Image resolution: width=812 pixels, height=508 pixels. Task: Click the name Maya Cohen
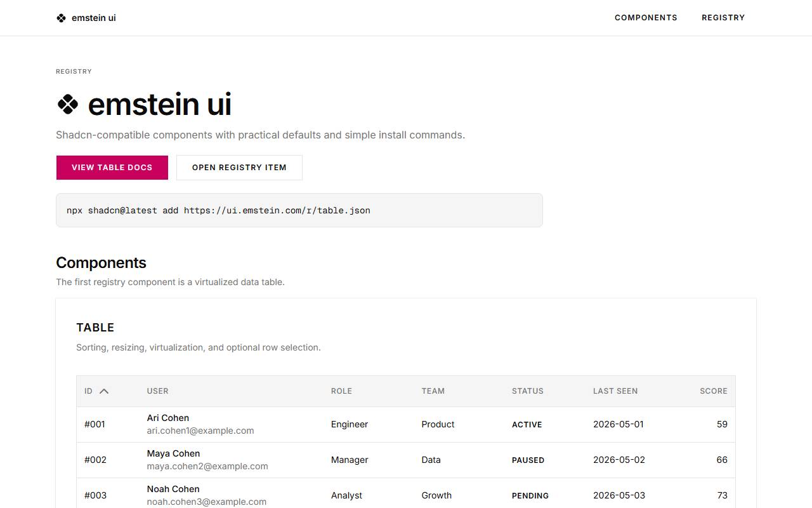pyautogui.click(x=174, y=453)
